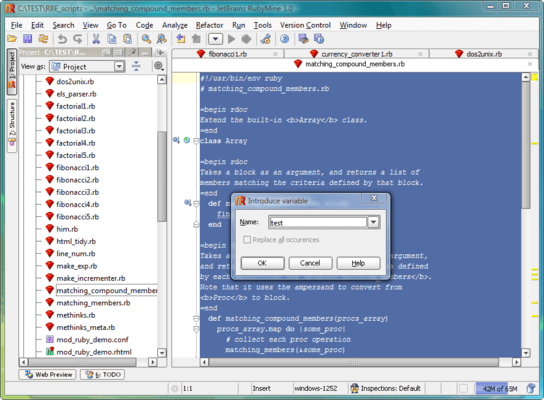
Task: Open the Analyze menu
Action: pos(175,25)
